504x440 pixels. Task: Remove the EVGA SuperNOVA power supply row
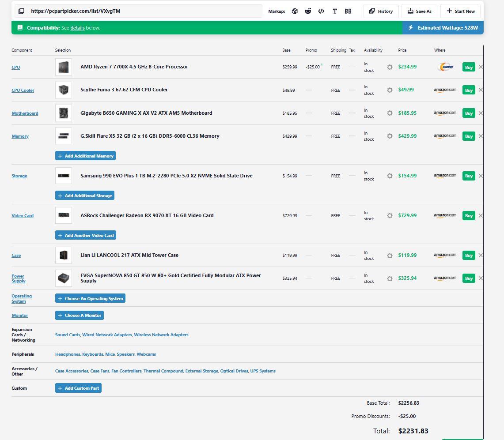coord(481,278)
